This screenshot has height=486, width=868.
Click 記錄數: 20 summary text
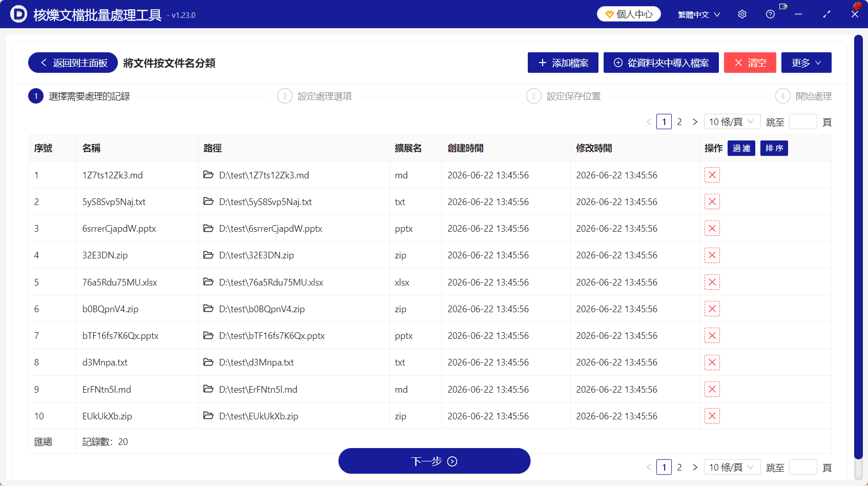pyautogui.click(x=105, y=442)
